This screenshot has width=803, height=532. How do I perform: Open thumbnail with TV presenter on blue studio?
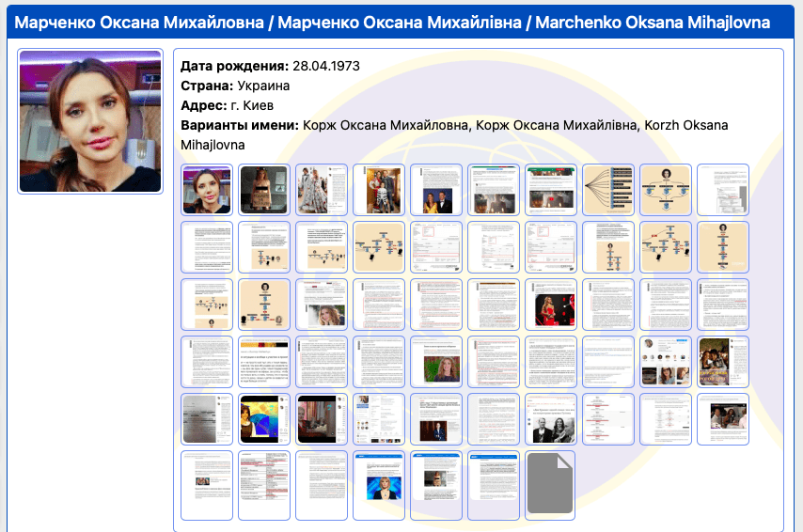[379, 485]
